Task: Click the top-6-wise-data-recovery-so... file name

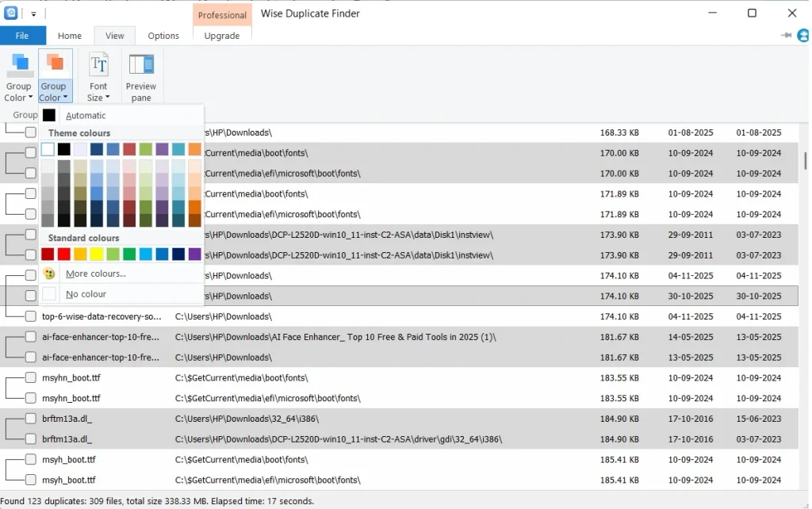Action: 101,316
